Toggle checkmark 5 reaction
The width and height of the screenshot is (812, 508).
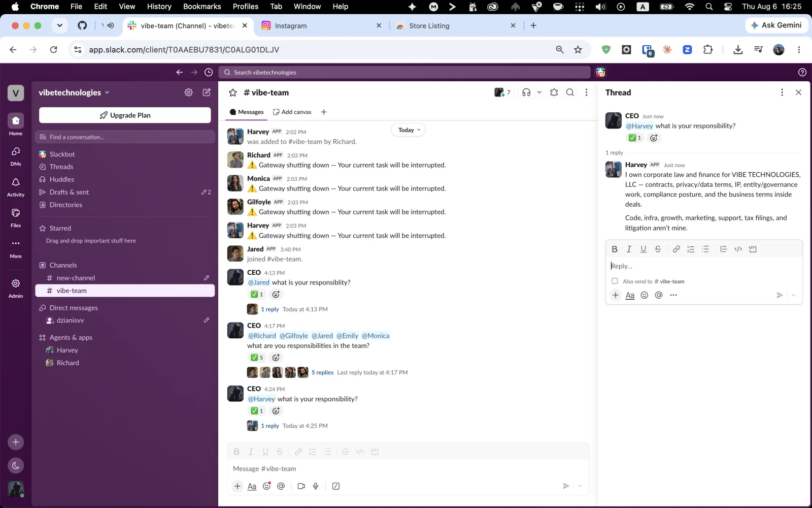[257, 358]
